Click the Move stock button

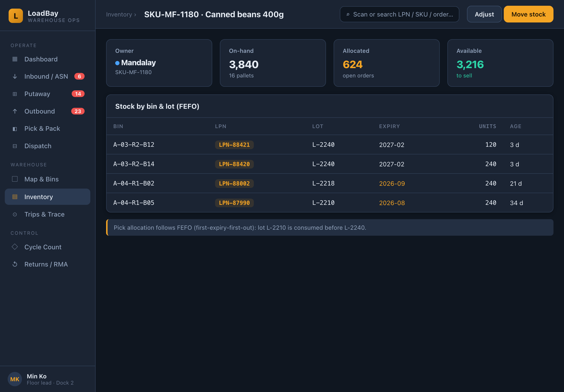point(528,14)
